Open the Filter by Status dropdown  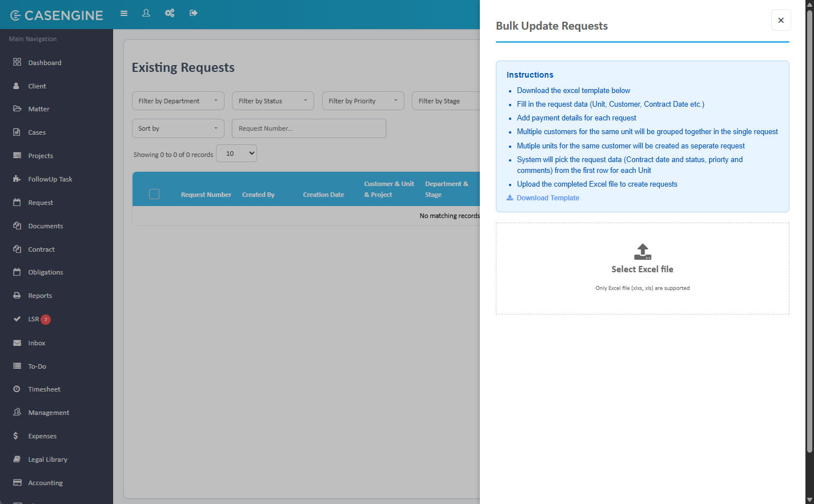tap(273, 101)
